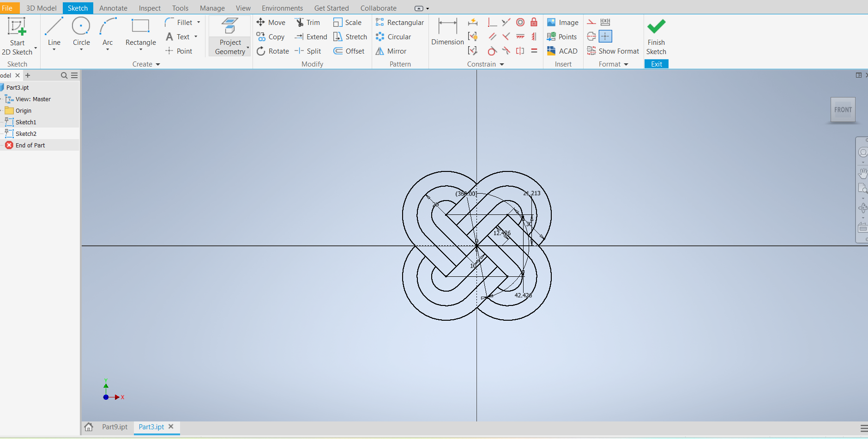The width and height of the screenshot is (868, 439).
Task: Apply the Fix lock constraint
Action: 534,22
